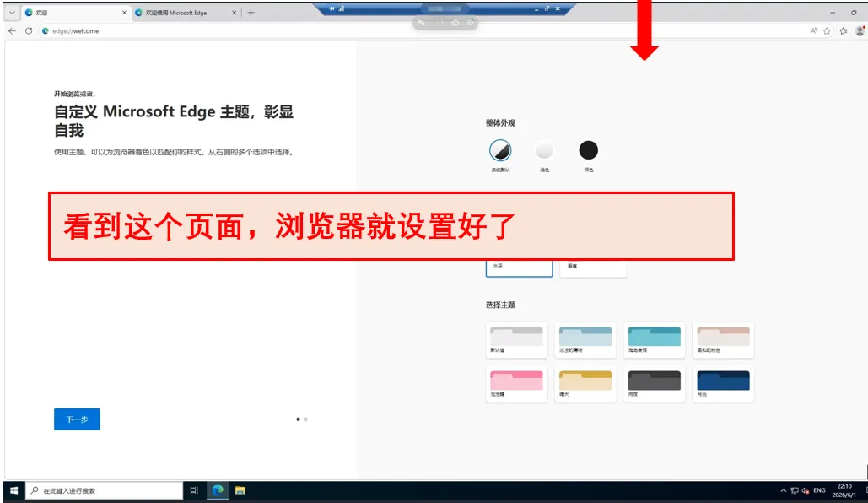Click the browser back arrow
Viewport: 868px width, 503px height.
click(12, 31)
